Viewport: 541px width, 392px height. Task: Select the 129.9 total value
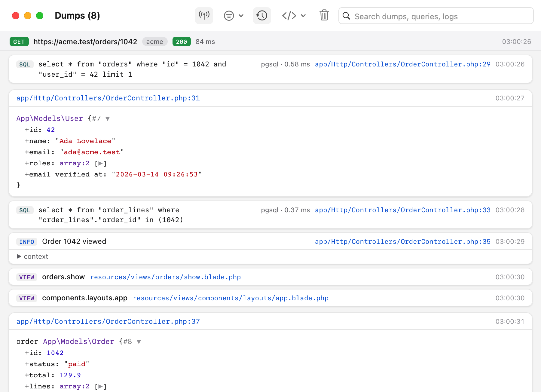(70, 375)
